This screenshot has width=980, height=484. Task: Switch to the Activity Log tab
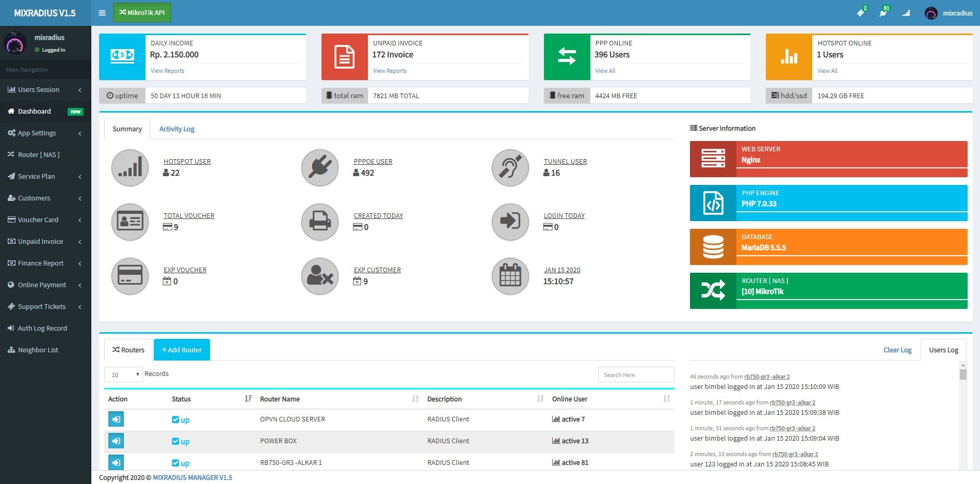(x=176, y=129)
